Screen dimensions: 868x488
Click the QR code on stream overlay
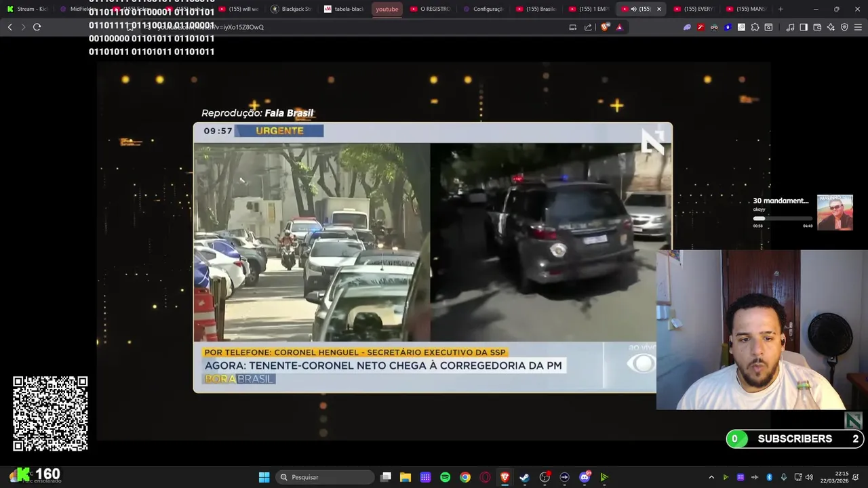point(50,414)
